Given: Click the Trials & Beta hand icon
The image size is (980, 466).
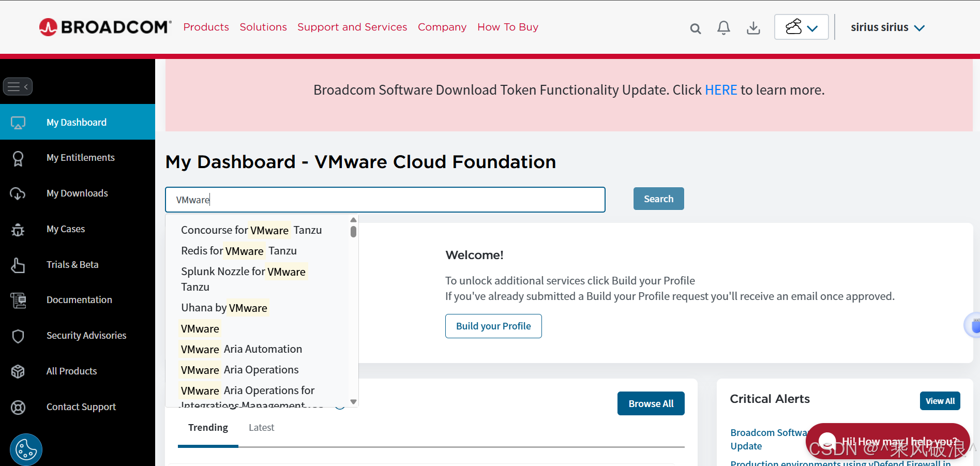Looking at the screenshot, I should coord(18,265).
